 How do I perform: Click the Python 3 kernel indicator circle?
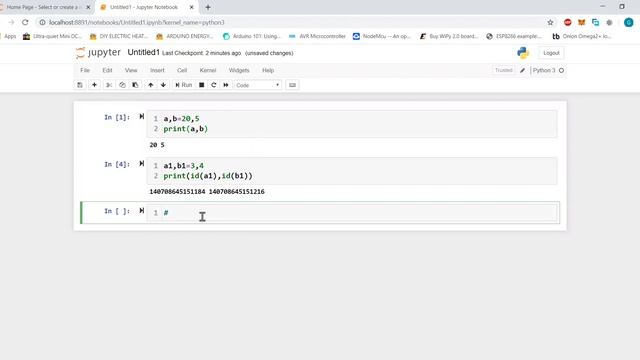coord(562,70)
